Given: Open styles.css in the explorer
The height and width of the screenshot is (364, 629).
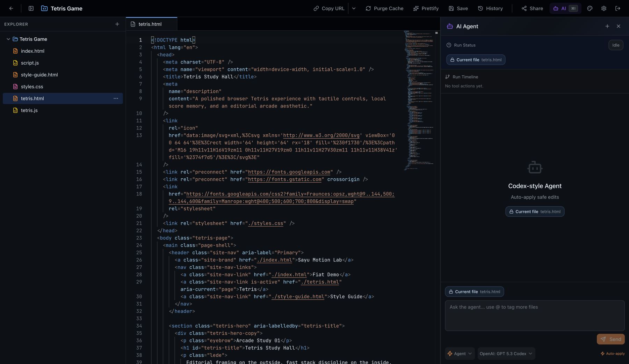Looking at the screenshot, I should [63, 87].
